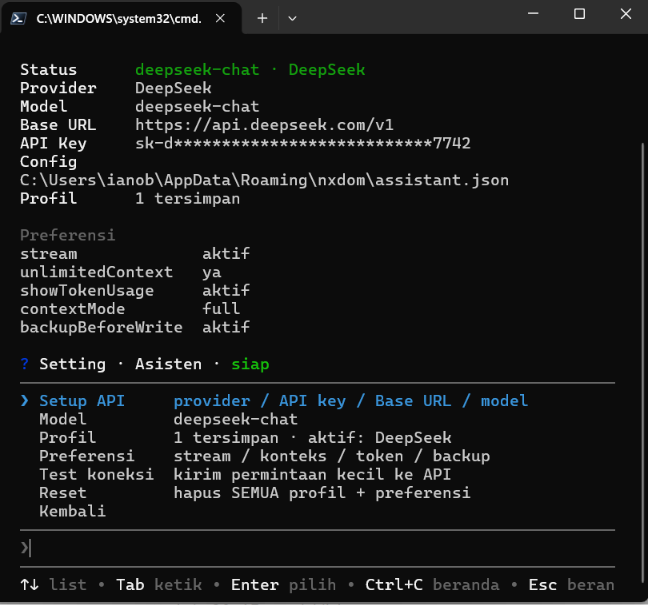Maximize the terminal window

point(579,14)
